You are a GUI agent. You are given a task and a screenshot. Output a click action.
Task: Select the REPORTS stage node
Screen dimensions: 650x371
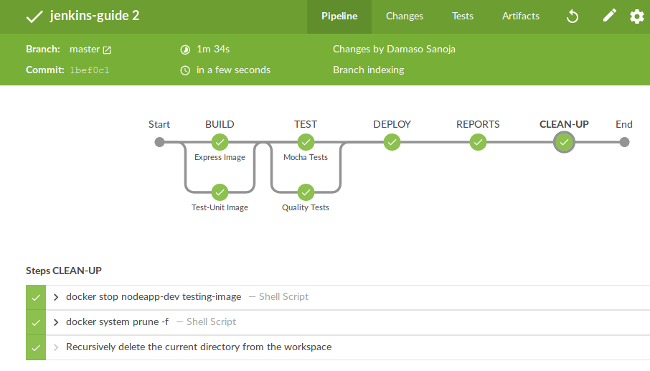478,142
